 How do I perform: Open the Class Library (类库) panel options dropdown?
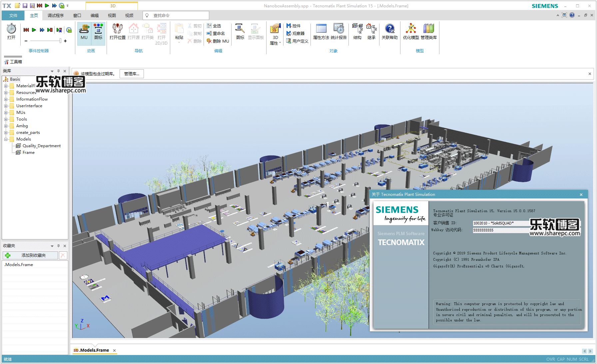[52, 71]
